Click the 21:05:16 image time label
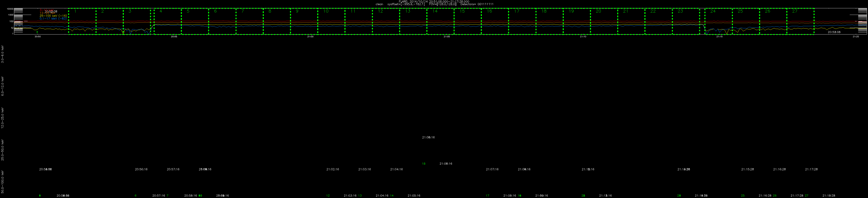This screenshot has width=868, height=198. (414, 196)
